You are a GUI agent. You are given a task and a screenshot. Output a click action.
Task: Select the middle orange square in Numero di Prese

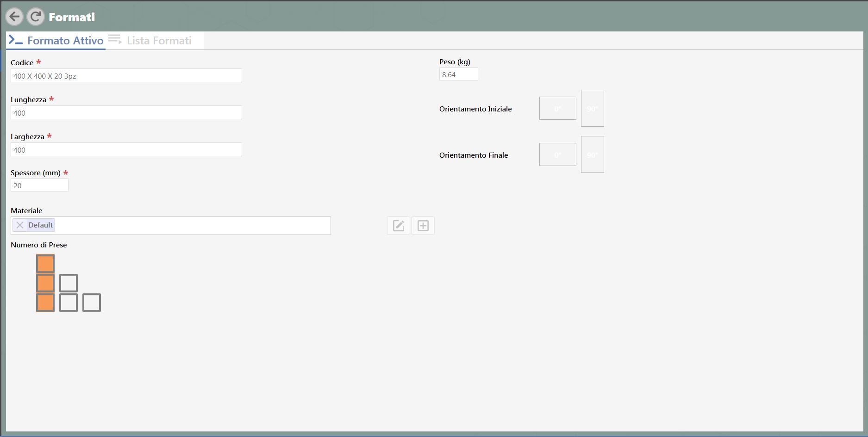[x=45, y=283]
